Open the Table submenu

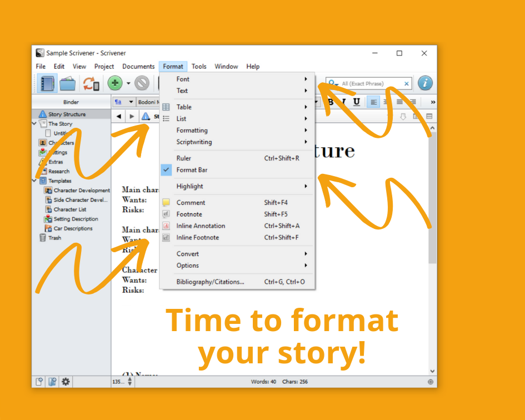[x=237, y=107]
